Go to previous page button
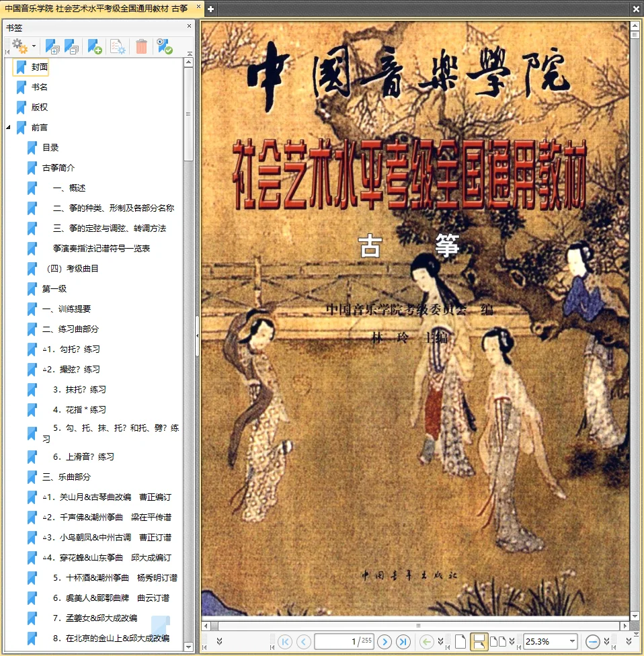This screenshot has height=656, width=644. pyautogui.click(x=304, y=641)
